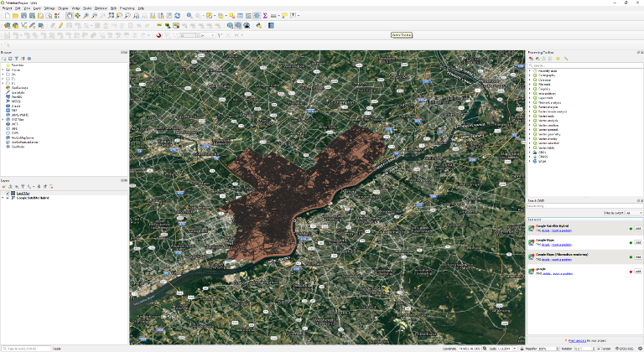This screenshot has height=352, width=644.
Task: Open the Processing menu
Action: [x=127, y=8]
